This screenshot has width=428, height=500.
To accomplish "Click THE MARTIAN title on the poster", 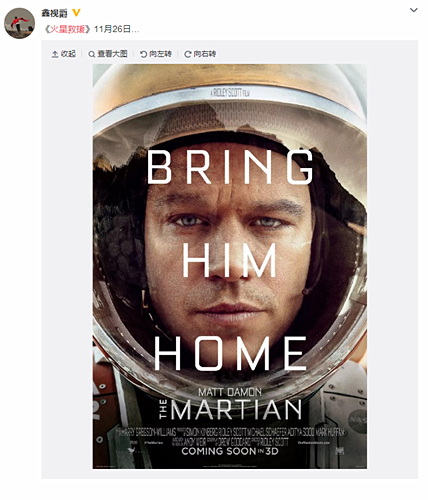I will click(x=231, y=410).
